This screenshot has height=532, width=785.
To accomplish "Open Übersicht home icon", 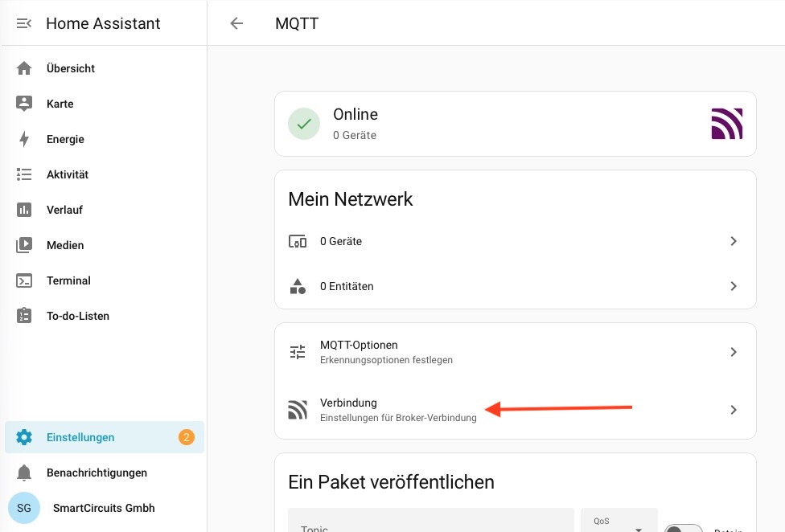I will [23, 68].
